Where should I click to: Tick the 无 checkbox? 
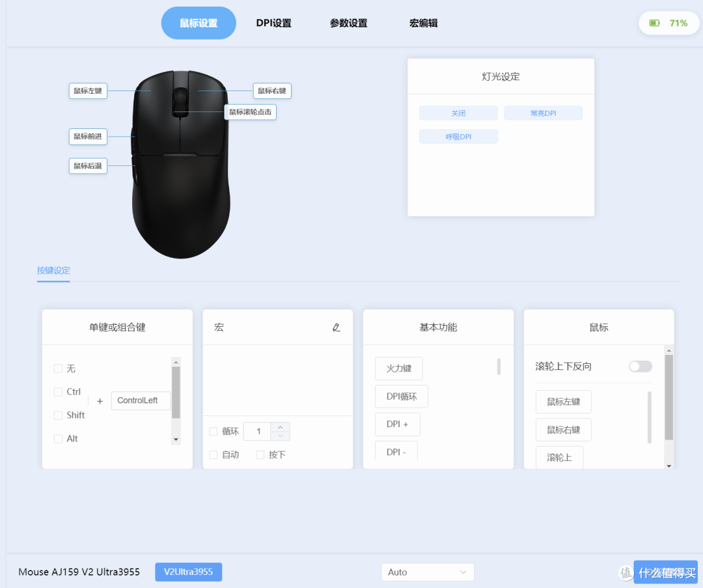tap(58, 369)
